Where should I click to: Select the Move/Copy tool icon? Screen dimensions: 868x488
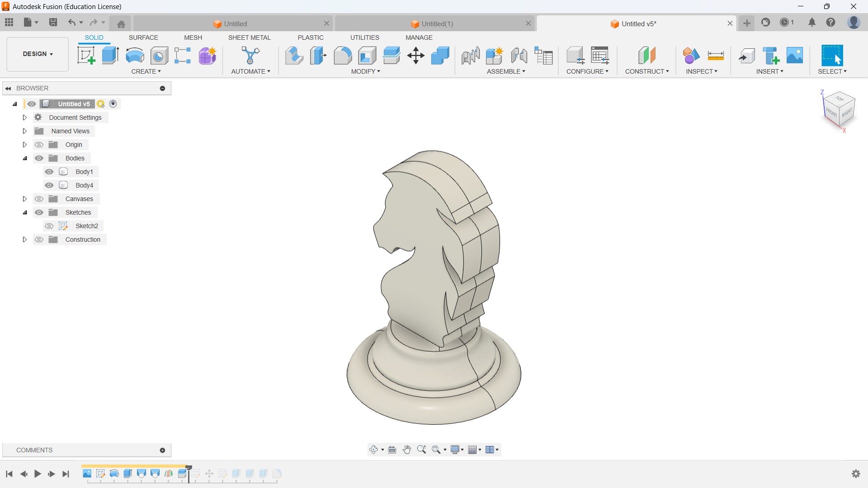coord(415,56)
